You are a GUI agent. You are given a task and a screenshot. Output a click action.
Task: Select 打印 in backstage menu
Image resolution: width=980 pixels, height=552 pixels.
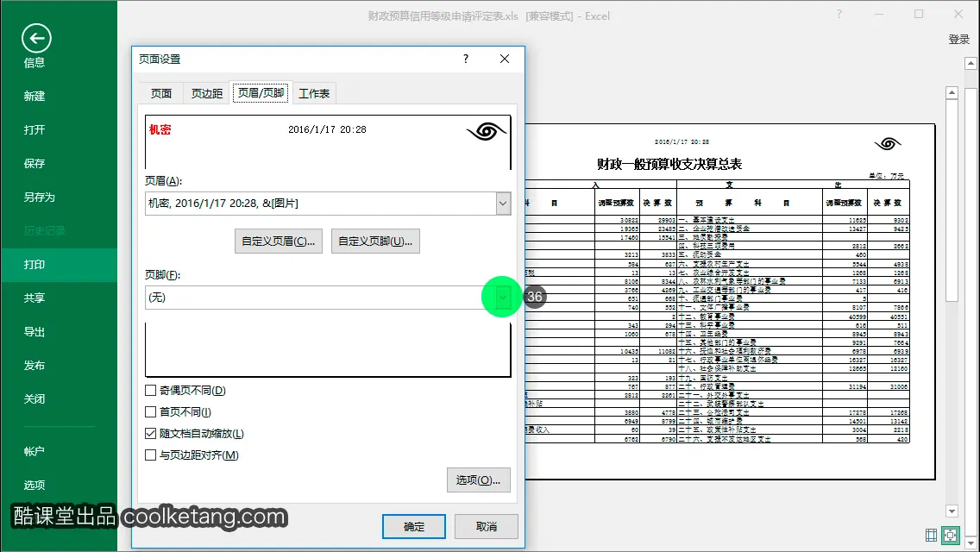click(59, 265)
